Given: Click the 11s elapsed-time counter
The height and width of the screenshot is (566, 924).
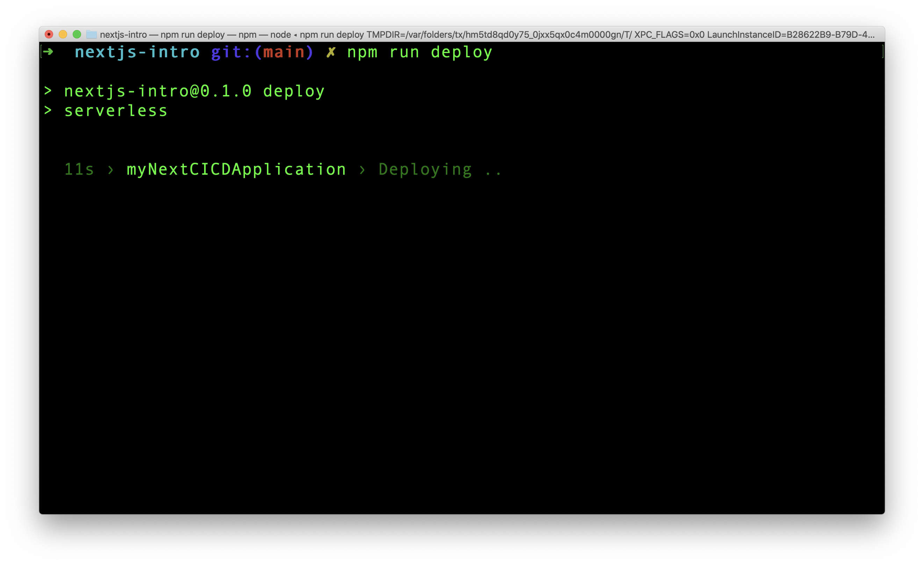Looking at the screenshot, I should tap(78, 169).
